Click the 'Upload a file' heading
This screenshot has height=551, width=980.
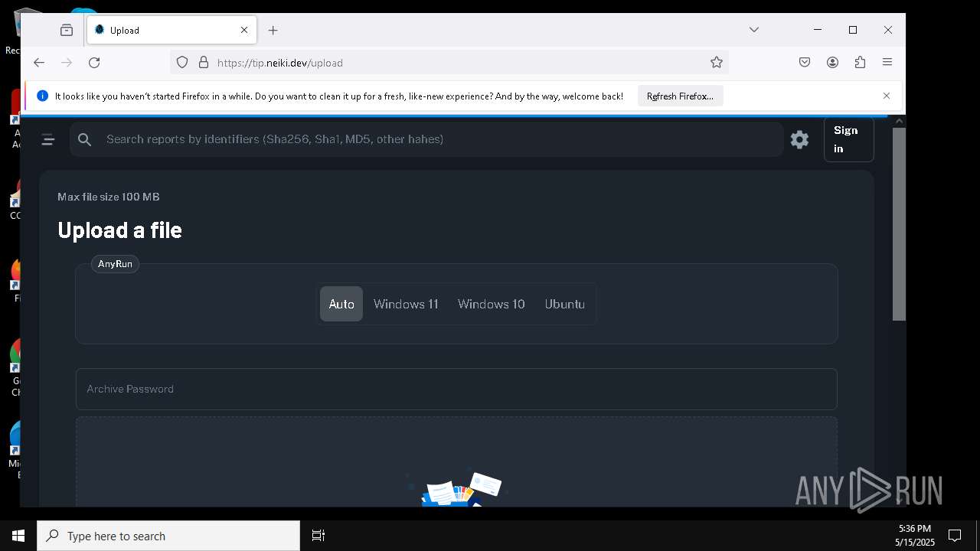point(119,230)
